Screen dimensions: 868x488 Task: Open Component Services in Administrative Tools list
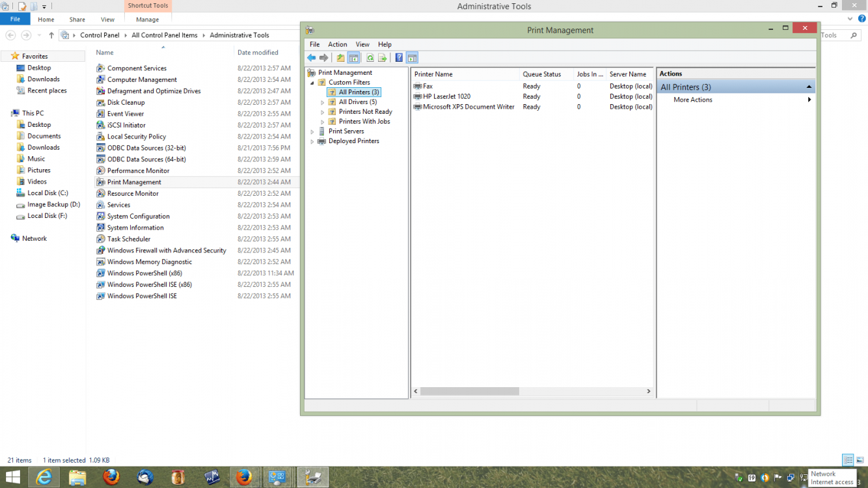pos(137,68)
